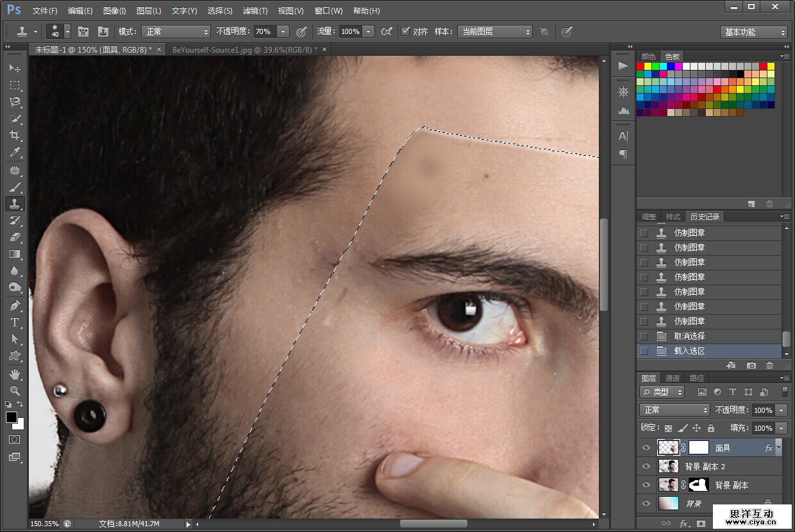Select the horizontal Type tool
795x532 pixels.
pyautogui.click(x=15, y=322)
